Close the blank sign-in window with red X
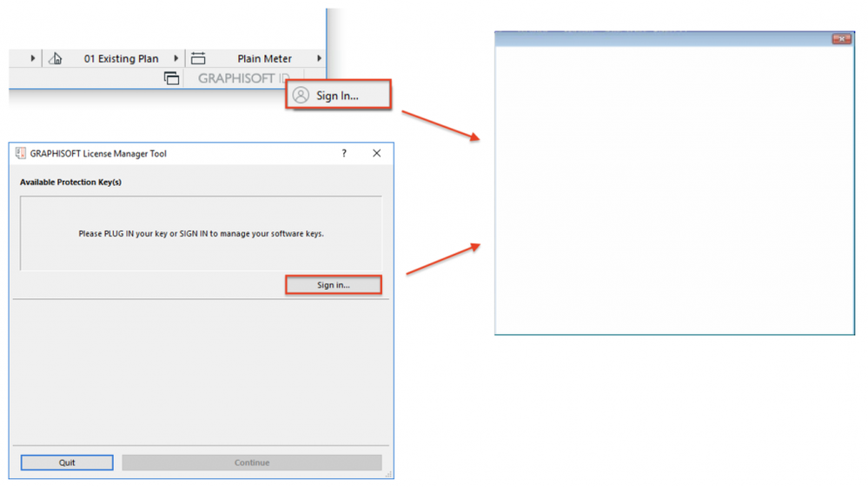Image resolution: width=868 pixels, height=487 pixels. coord(841,39)
